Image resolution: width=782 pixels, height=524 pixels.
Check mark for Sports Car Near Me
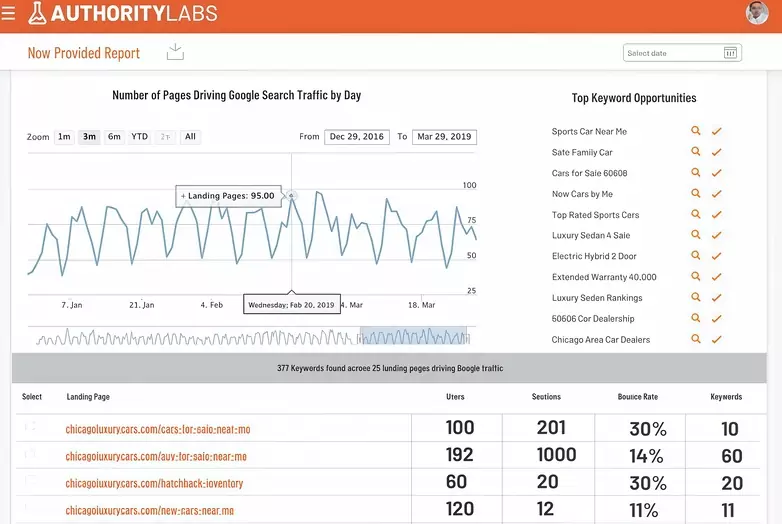click(x=717, y=131)
